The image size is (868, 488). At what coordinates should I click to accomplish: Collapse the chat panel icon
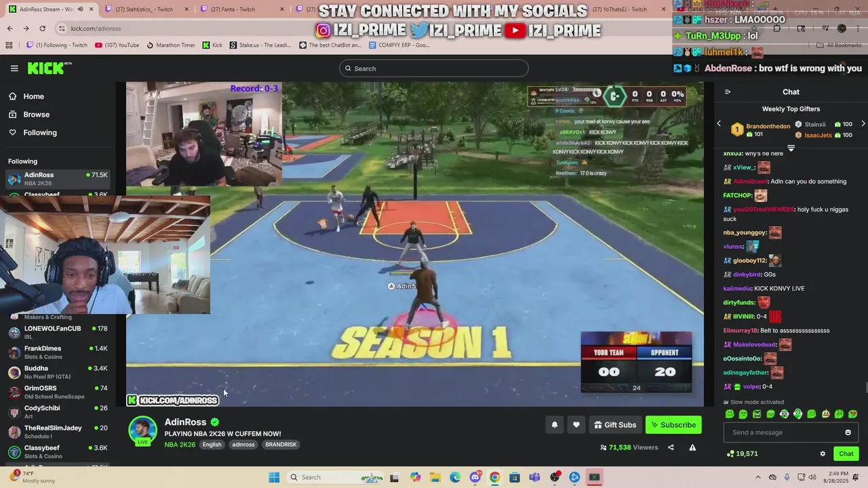[x=728, y=92]
